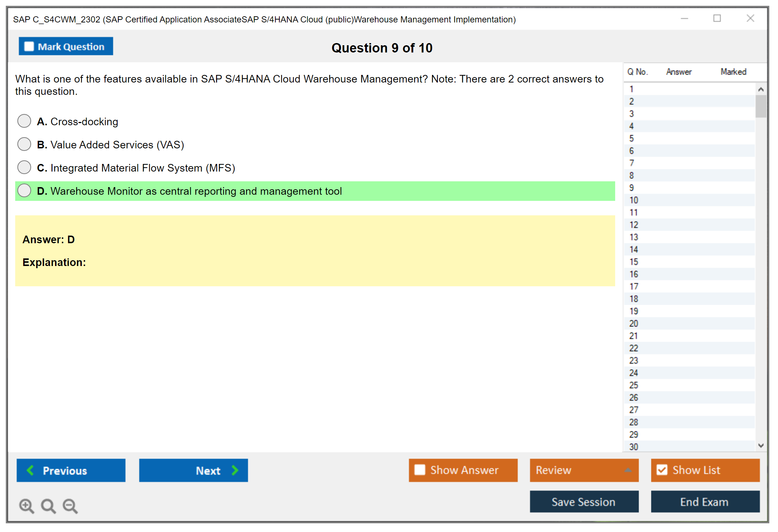Click the reset zoom magnifier icon

click(48, 506)
